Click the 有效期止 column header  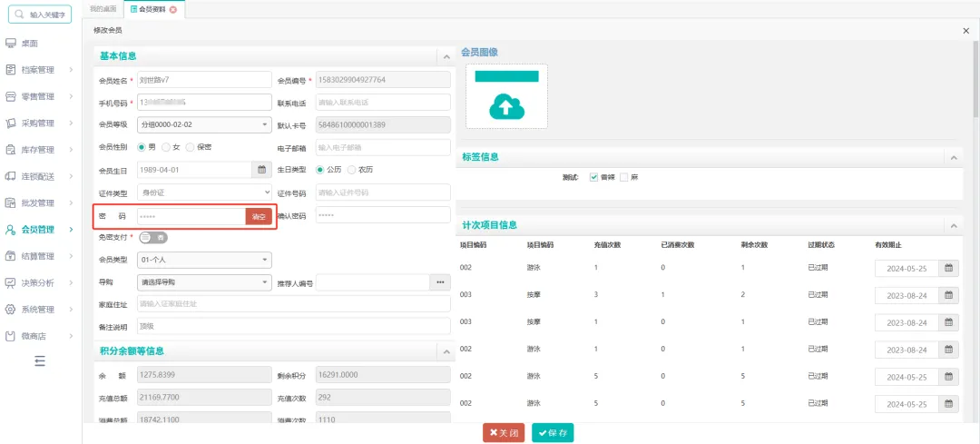click(x=887, y=244)
